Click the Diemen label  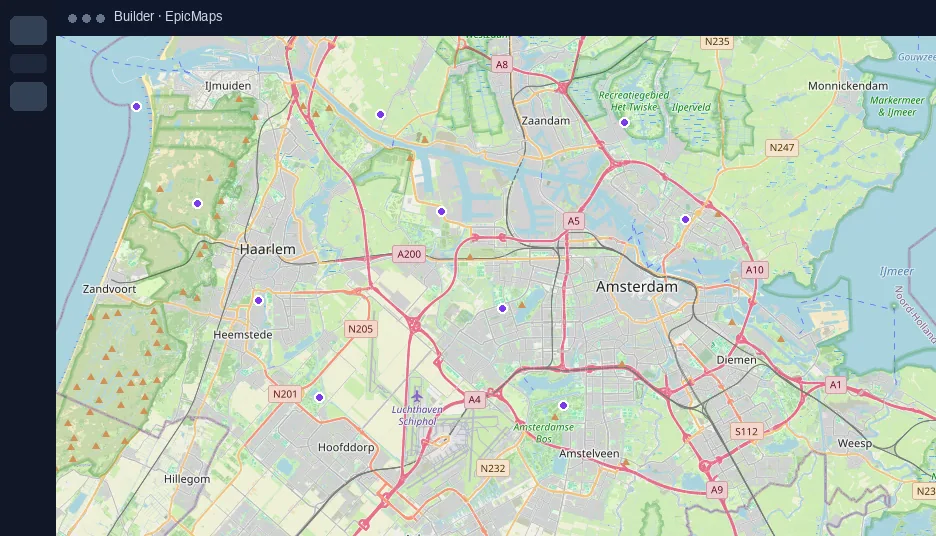737,360
